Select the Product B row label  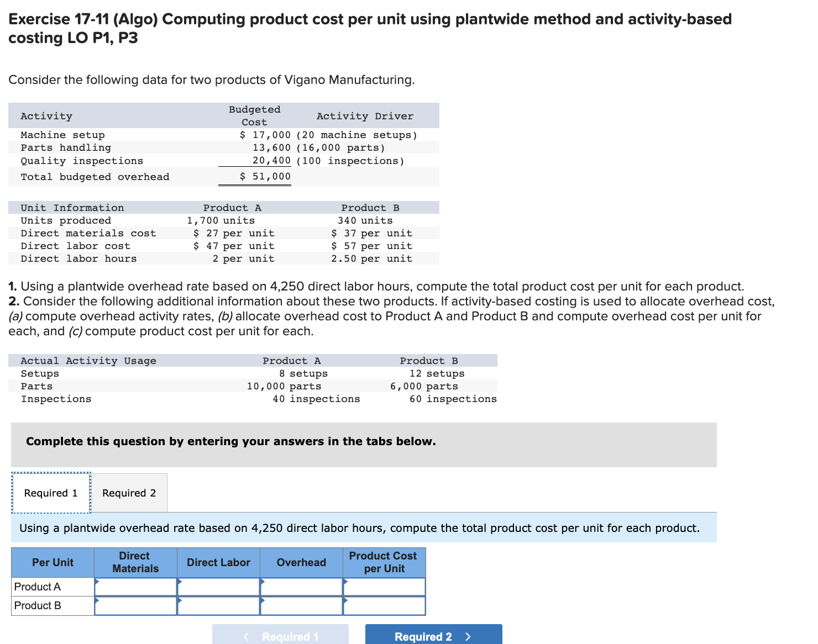pos(37,605)
